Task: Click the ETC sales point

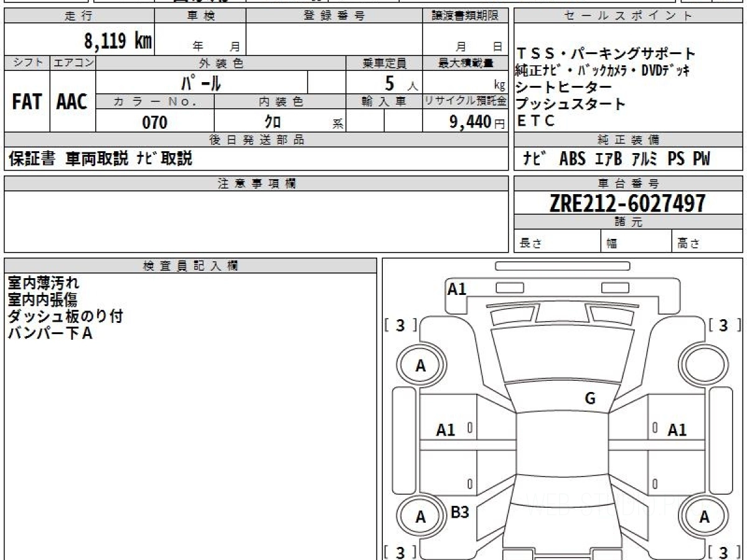Action: coord(535,121)
